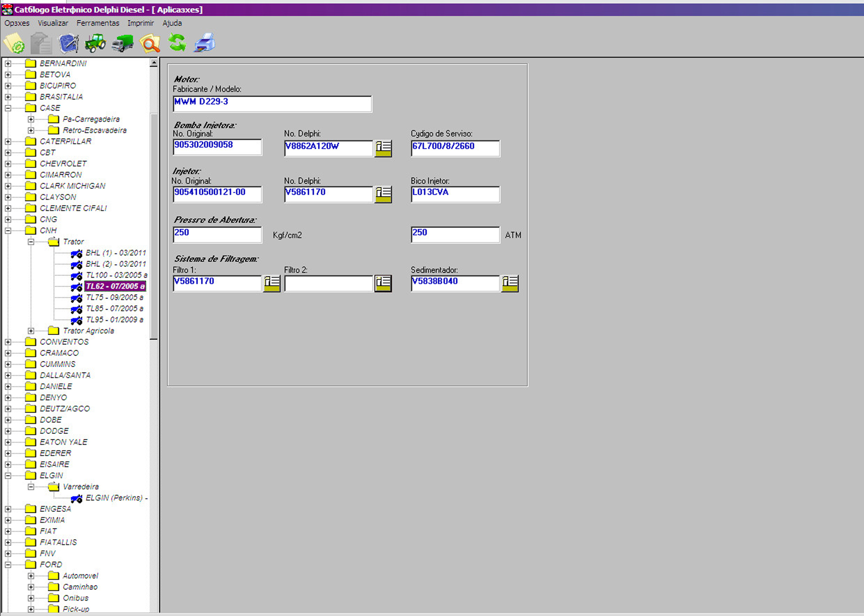The image size is (864, 616).
Task: Expand the FORD Caminhao folder
Action: pos(31,587)
